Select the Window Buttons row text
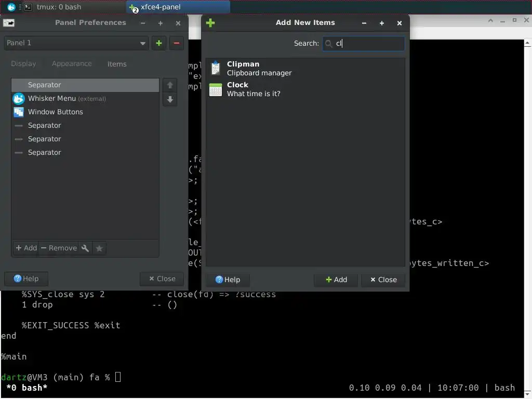Screen dimensions: 532x399 click(55, 112)
